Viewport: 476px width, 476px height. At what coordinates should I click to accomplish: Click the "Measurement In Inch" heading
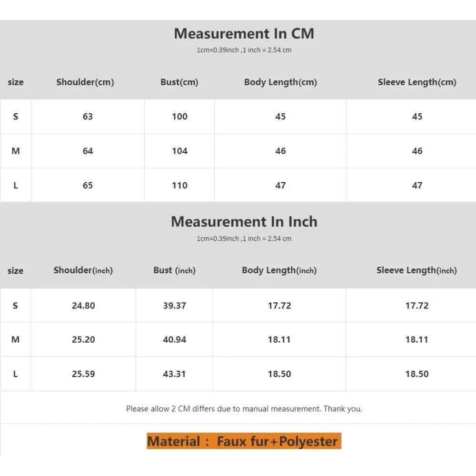coord(244,222)
